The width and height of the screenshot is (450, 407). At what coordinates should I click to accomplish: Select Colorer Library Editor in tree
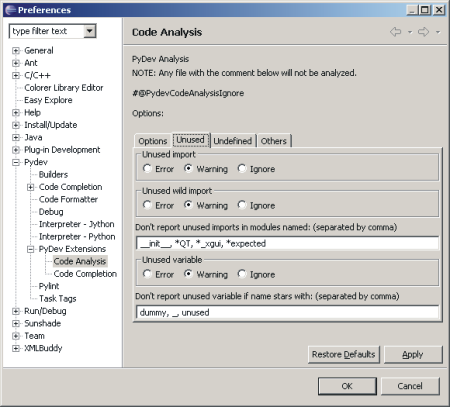point(64,88)
